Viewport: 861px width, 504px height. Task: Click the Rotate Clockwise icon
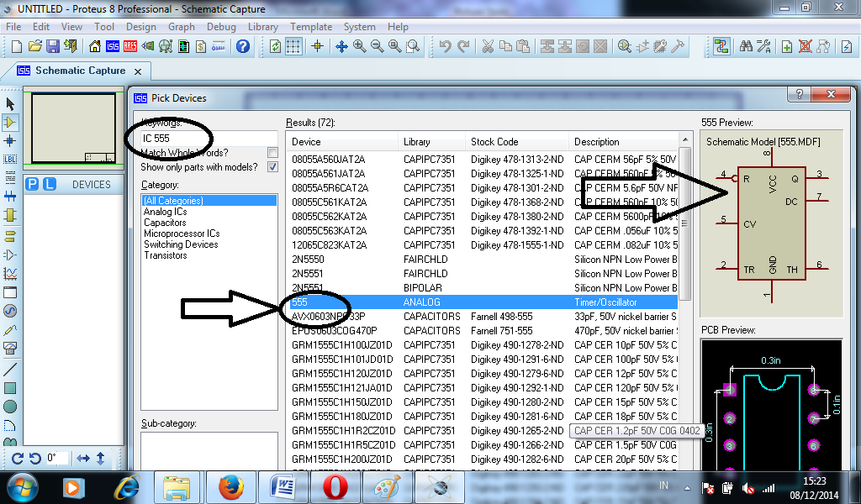(x=17, y=458)
